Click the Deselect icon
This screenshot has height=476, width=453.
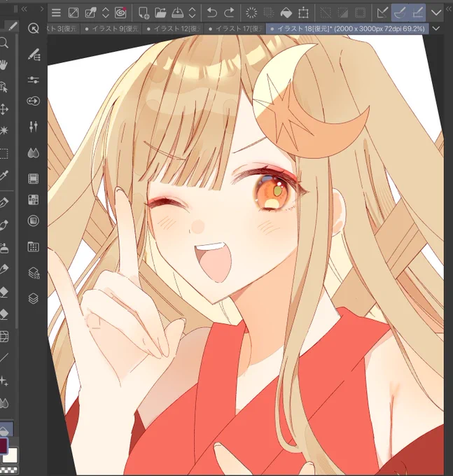point(326,13)
